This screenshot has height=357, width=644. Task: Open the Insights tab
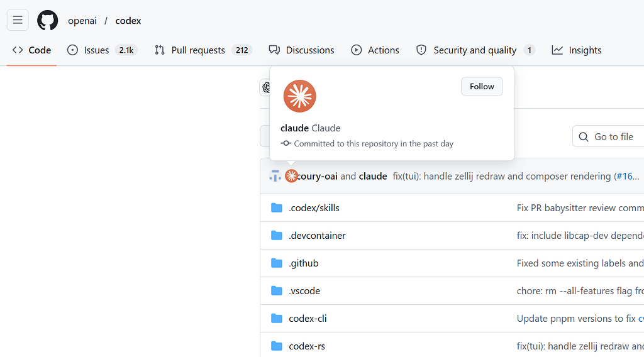click(x=577, y=50)
